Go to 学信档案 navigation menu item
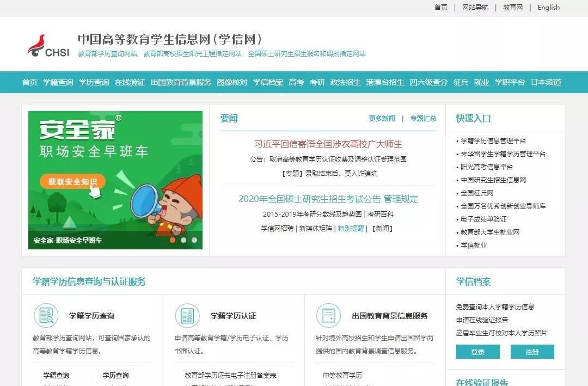The width and height of the screenshot is (588, 386). (268, 82)
